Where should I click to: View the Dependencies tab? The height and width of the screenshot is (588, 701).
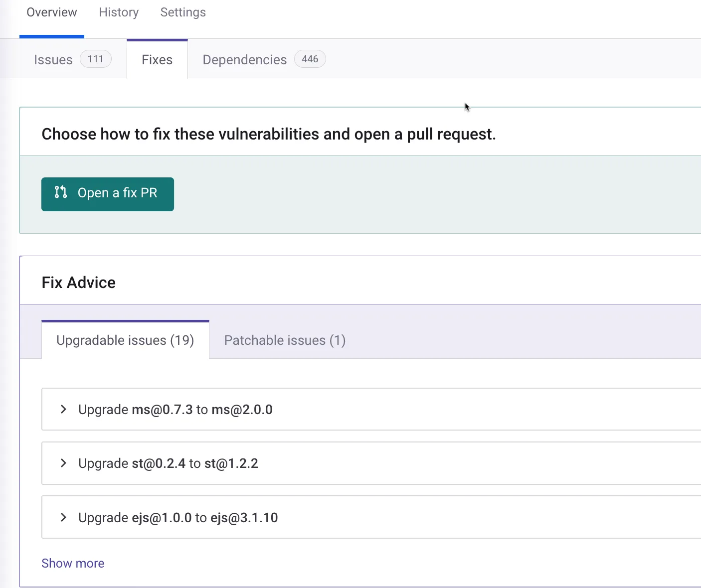[244, 59]
